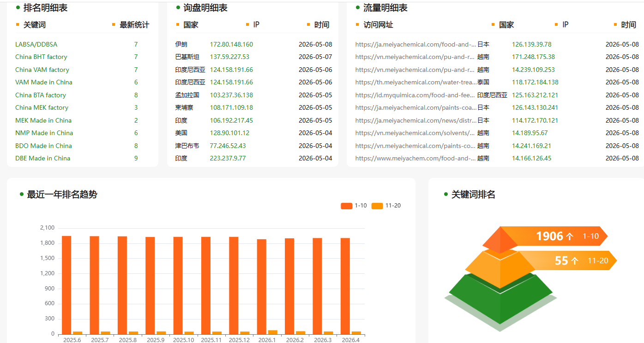Click keyword NMP Made in China

44,133
